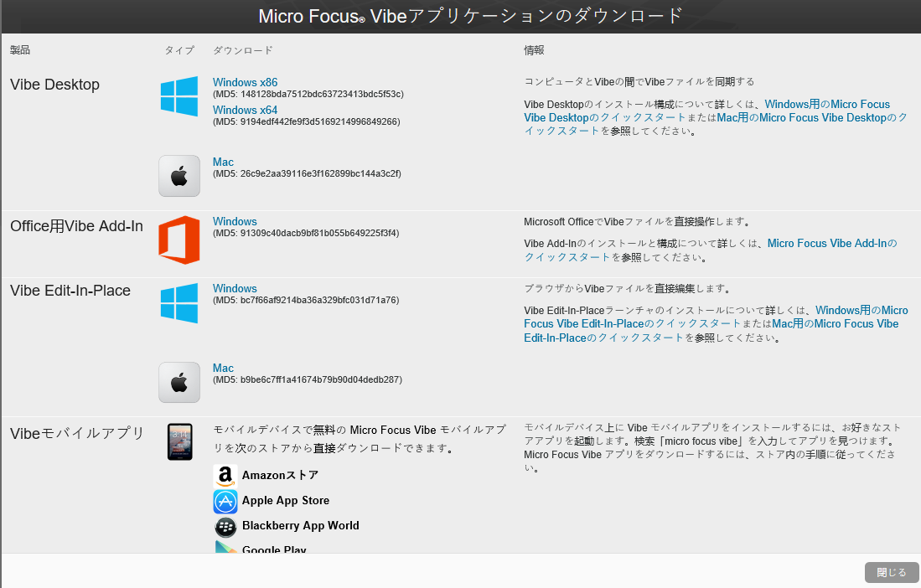
Task: Click the Microsoft Office icon for Vibe Add-In
Action: (x=179, y=240)
